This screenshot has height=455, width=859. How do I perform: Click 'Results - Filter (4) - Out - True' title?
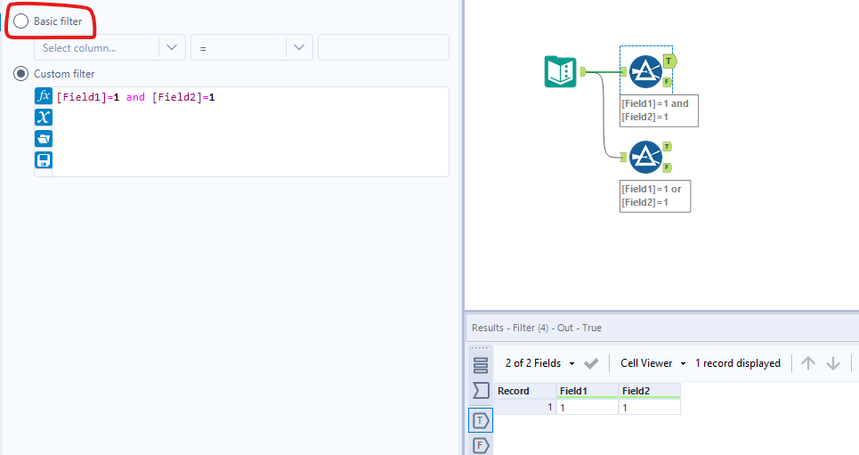click(x=536, y=328)
